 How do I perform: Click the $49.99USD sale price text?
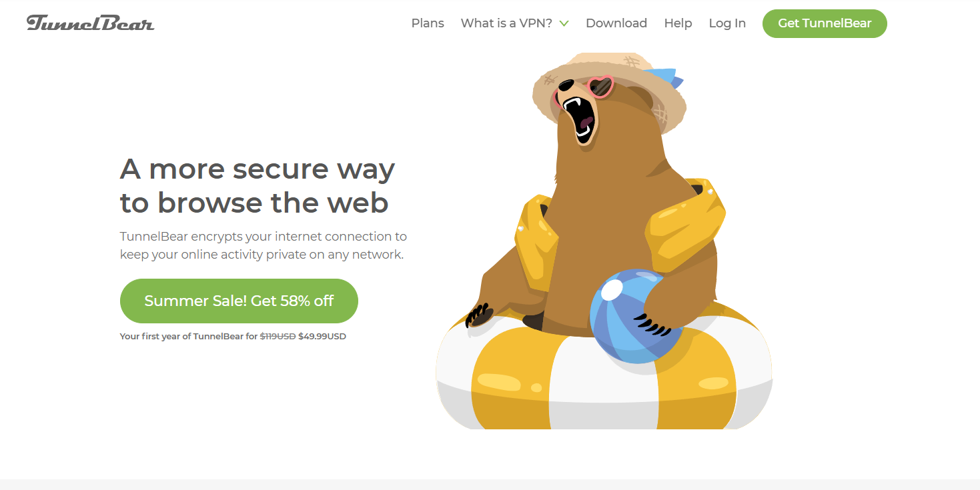tap(322, 336)
